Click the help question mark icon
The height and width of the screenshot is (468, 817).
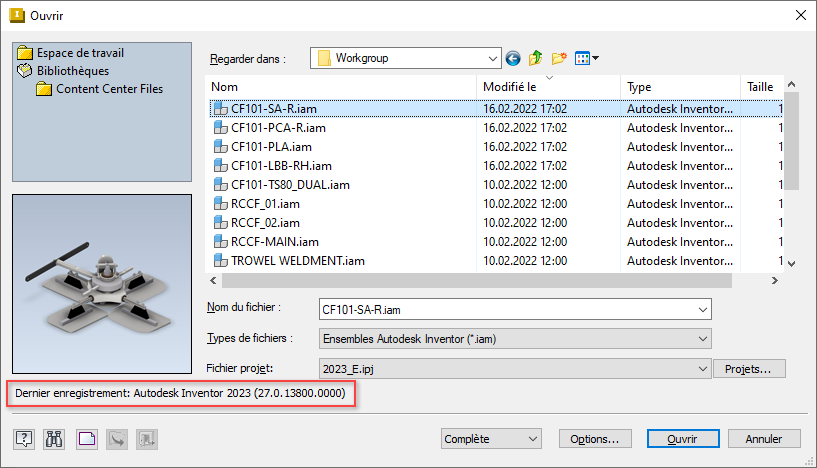tap(24, 439)
